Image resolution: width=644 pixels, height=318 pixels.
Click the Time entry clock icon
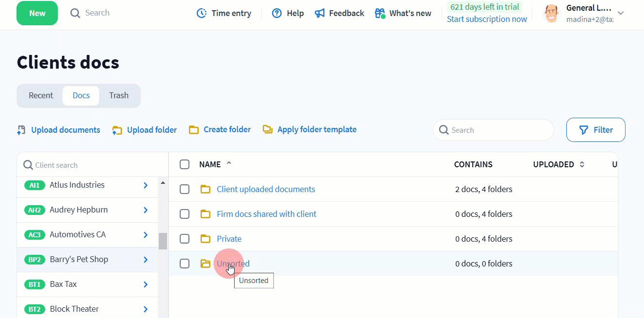202,13
